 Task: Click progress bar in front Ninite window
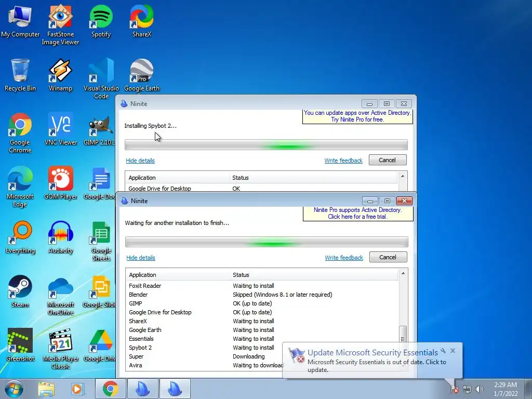point(267,242)
